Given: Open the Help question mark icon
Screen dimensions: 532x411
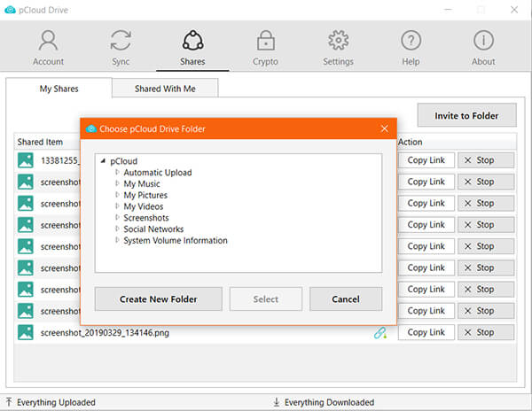Looking at the screenshot, I should (411, 41).
